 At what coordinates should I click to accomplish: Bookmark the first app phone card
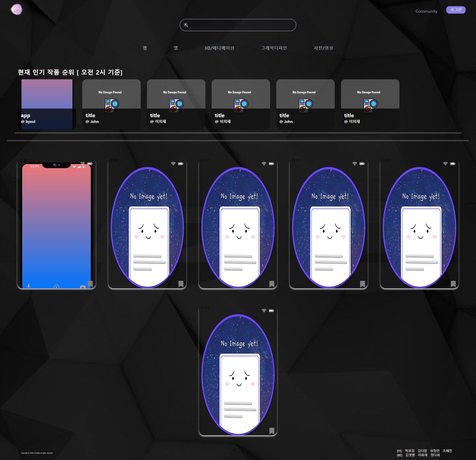[x=90, y=284]
